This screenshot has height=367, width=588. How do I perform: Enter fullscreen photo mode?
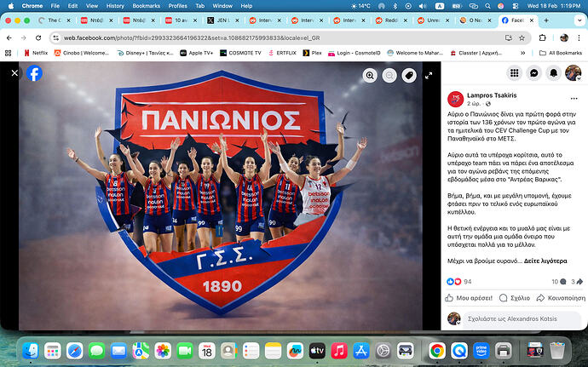pos(429,75)
